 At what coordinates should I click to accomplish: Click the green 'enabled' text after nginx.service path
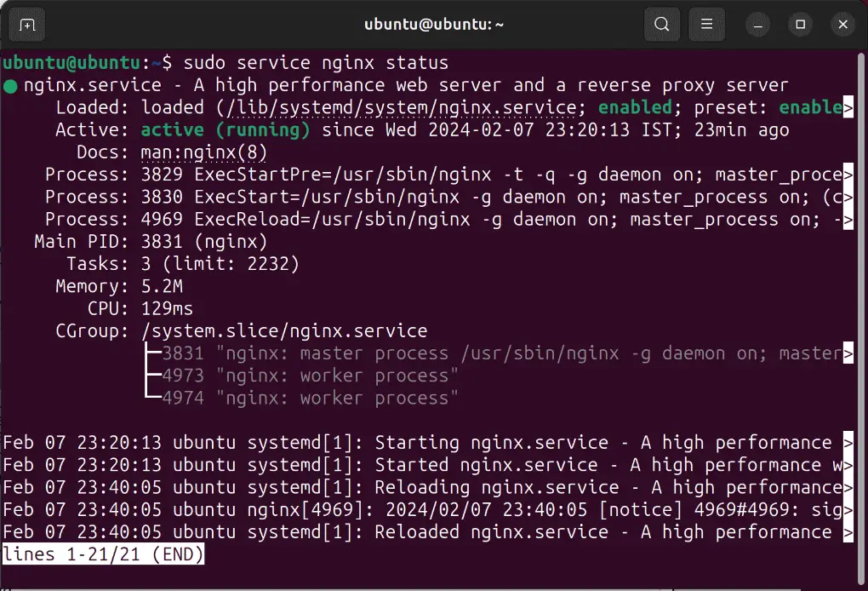(x=635, y=107)
